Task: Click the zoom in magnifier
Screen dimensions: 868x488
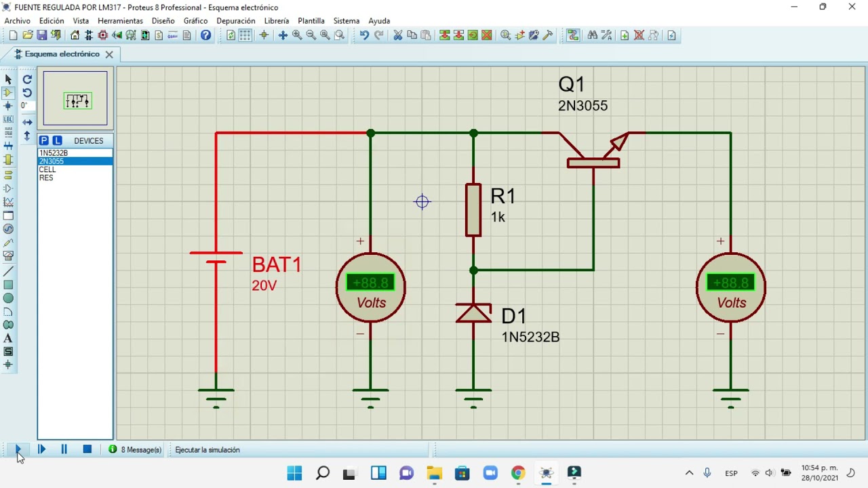Action: (x=297, y=35)
